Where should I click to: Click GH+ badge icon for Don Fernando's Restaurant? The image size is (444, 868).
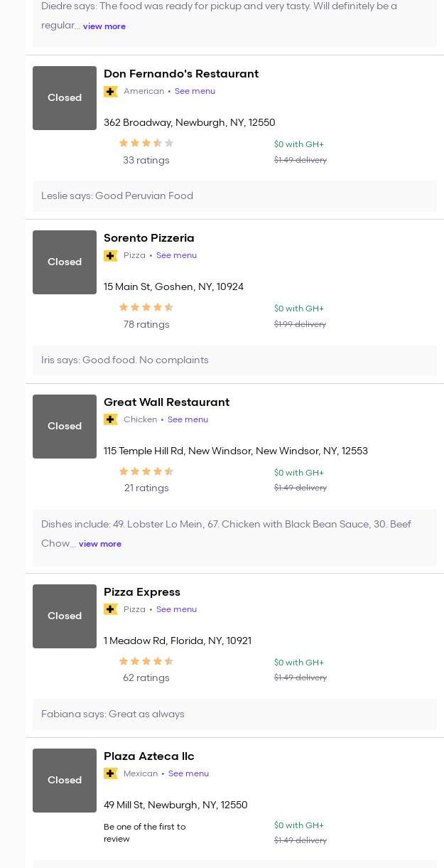coord(110,92)
